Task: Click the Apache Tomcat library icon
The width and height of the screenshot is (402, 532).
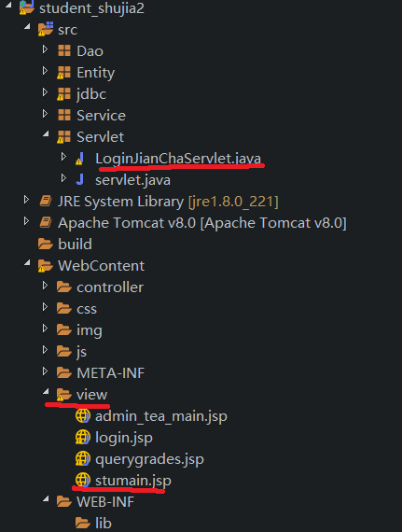Action: click(x=46, y=222)
